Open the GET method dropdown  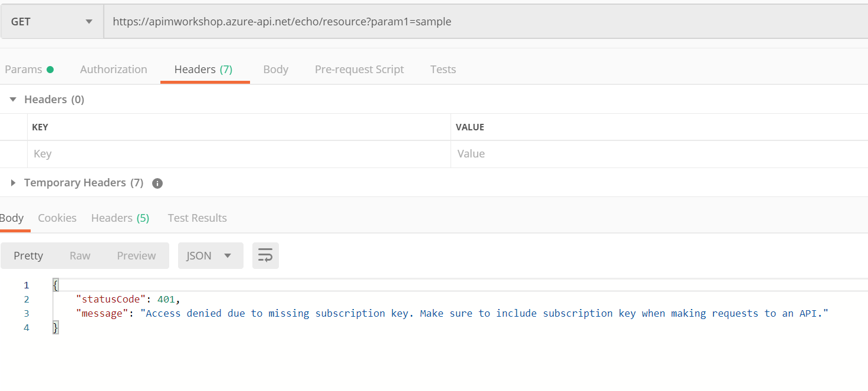point(52,22)
